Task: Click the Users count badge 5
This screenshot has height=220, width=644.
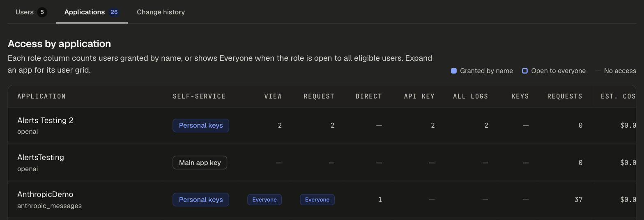Action: coord(42,12)
